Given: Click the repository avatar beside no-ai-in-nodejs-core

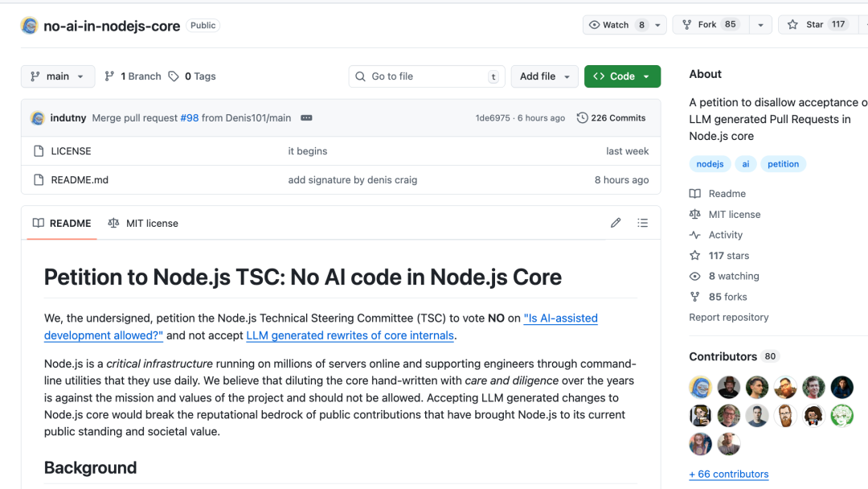Looking at the screenshot, I should pyautogui.click(x=29, y=25).
